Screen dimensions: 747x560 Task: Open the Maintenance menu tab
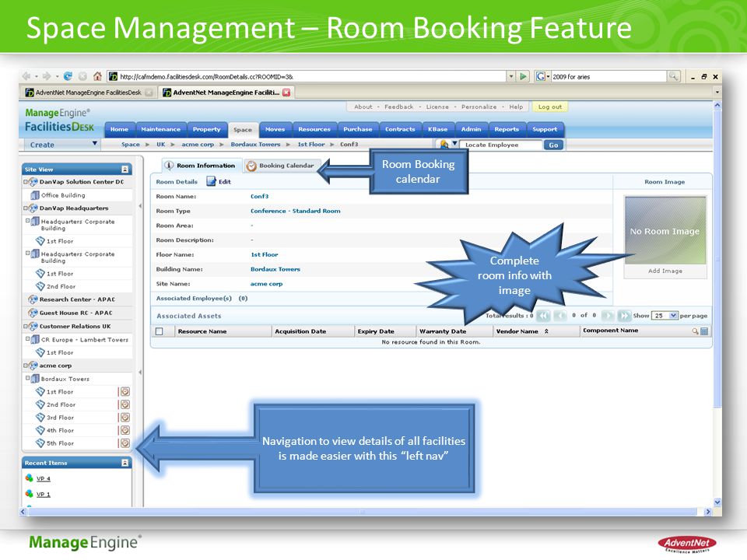(x=160, y=129)
